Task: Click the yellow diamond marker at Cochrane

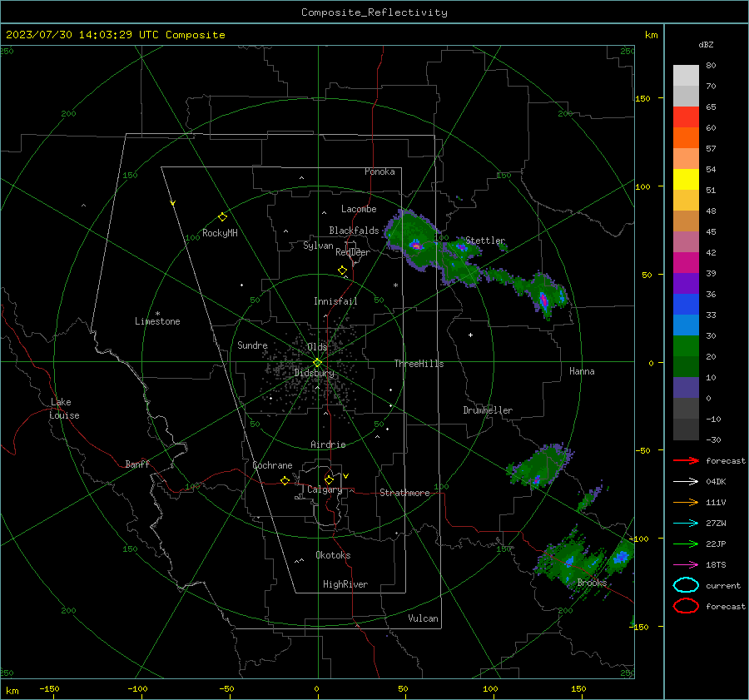Action: [x=285, y=480]
